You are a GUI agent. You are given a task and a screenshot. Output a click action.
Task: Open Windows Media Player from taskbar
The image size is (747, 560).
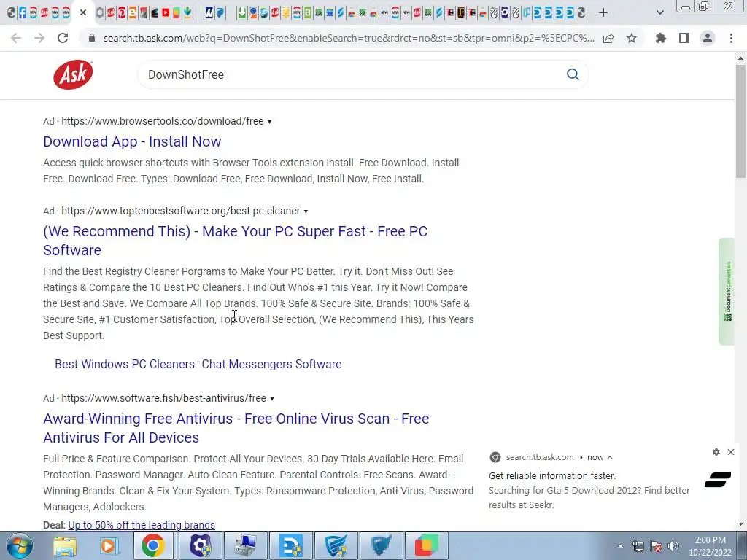pos(109,545)
